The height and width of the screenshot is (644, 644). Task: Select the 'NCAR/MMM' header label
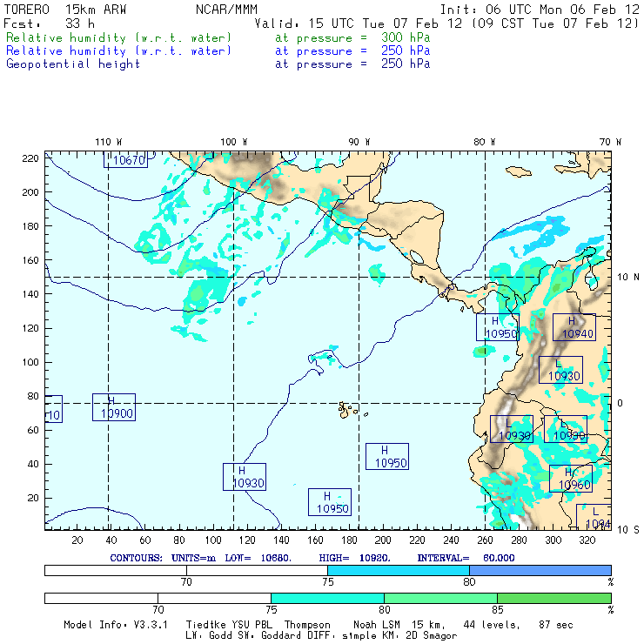pos(226,10)
